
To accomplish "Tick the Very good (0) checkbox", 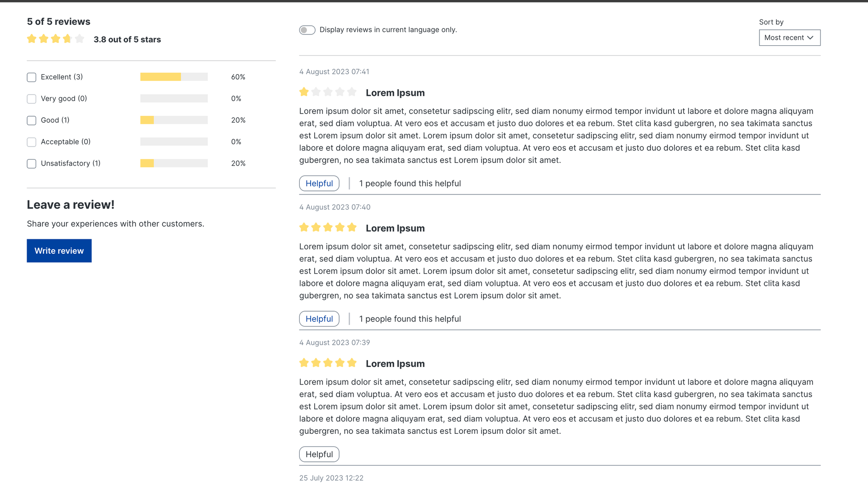I will point(32,99).
